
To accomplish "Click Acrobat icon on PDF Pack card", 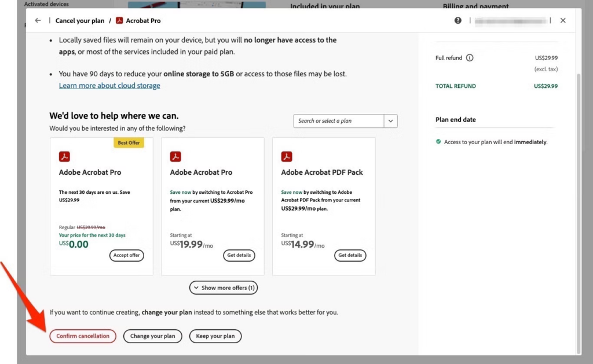I will click(x=287, y=156).
